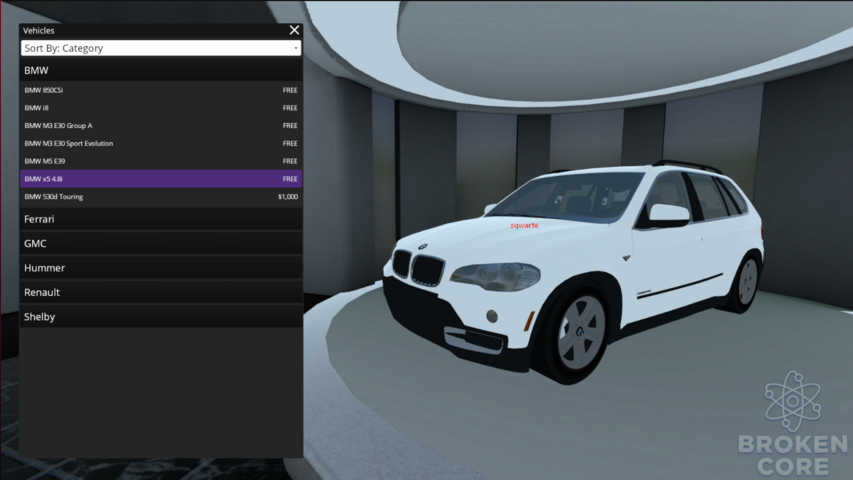The image size is (853, 480).
Task: Pick BMW M3 E30 Sport Evolution
Action: point(161,143)
